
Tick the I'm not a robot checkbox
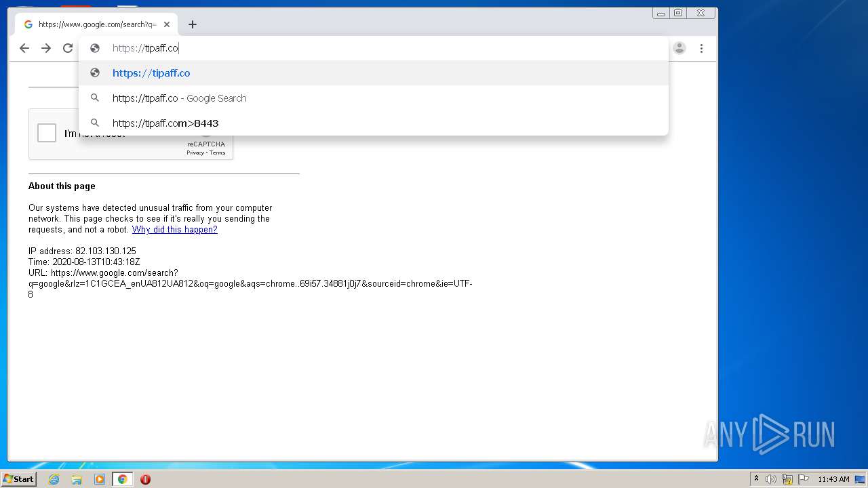[47, 133]
